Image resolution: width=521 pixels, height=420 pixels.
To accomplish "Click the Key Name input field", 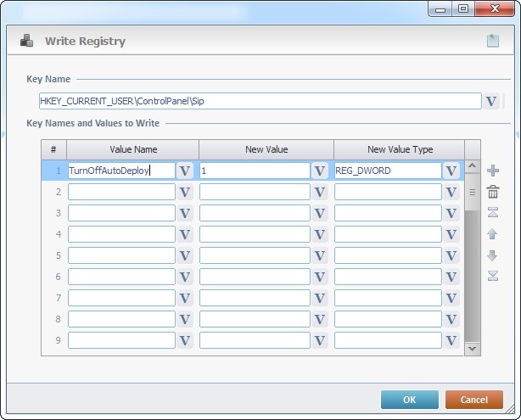I will pyautogui.click(x=260, y=102).
